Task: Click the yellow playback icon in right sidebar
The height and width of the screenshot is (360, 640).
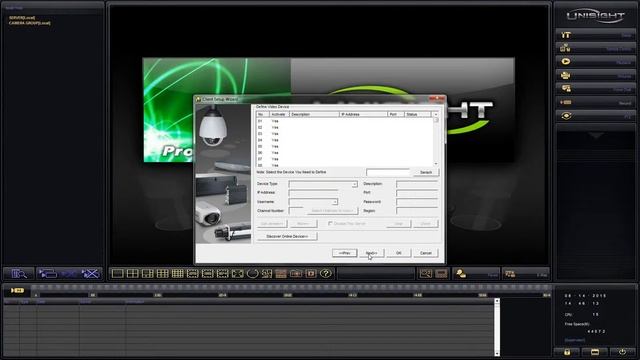Action: [x=566, y=62]
